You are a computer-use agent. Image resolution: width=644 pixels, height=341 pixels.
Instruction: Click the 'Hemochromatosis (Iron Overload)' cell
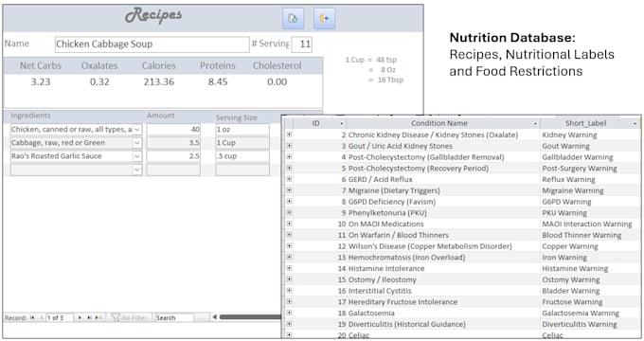(x=443, y=258)
